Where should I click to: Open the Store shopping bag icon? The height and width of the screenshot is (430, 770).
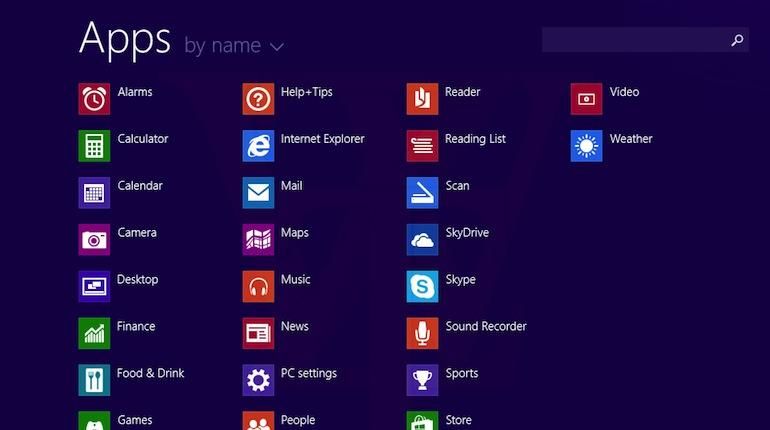422,421
